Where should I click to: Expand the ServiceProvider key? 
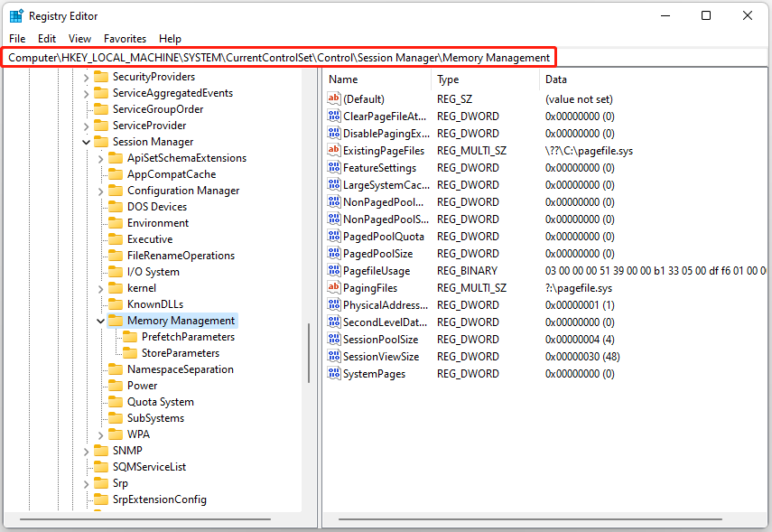click(x=86, y=126)
